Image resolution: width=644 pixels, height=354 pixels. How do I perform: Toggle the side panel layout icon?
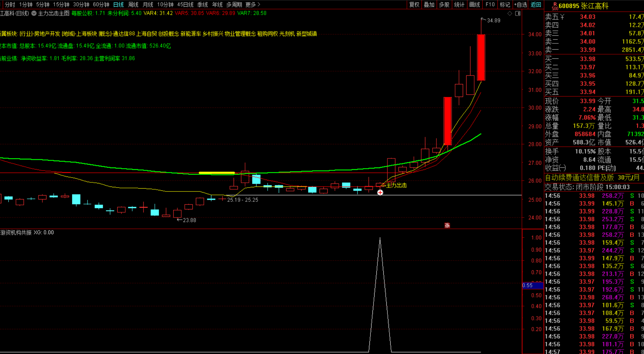point(518,14)
